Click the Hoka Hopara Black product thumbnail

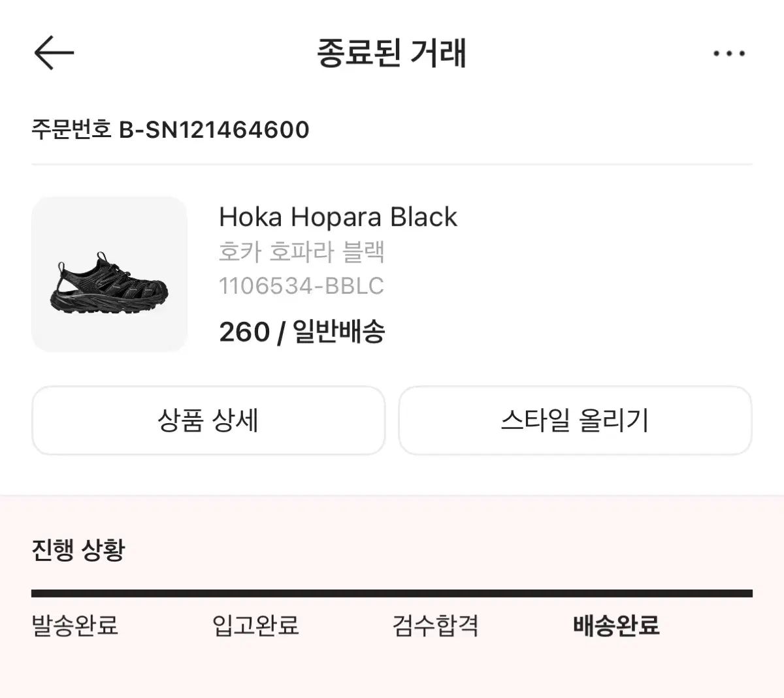(110, 273)
